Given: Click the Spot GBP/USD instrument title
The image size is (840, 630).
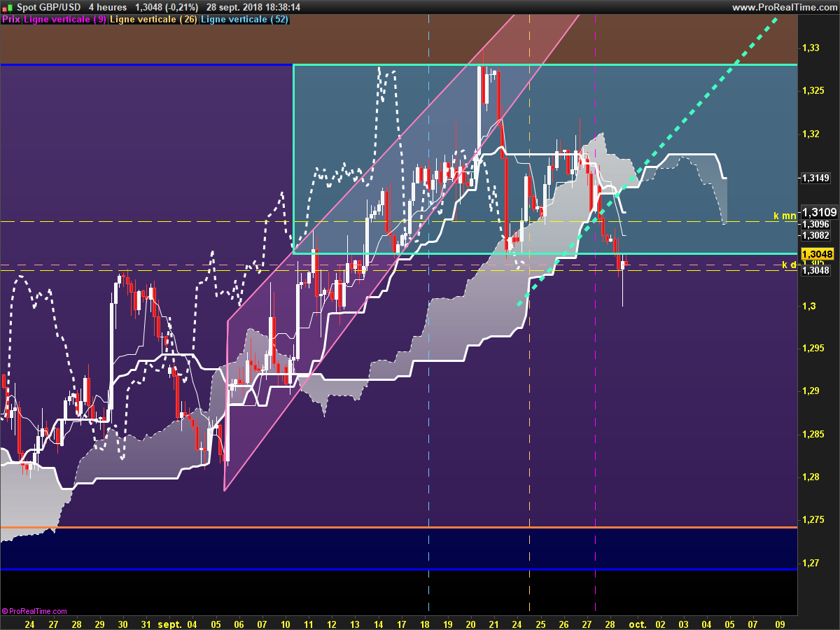Looking at the screenshot, I should [x=47, y=7].
